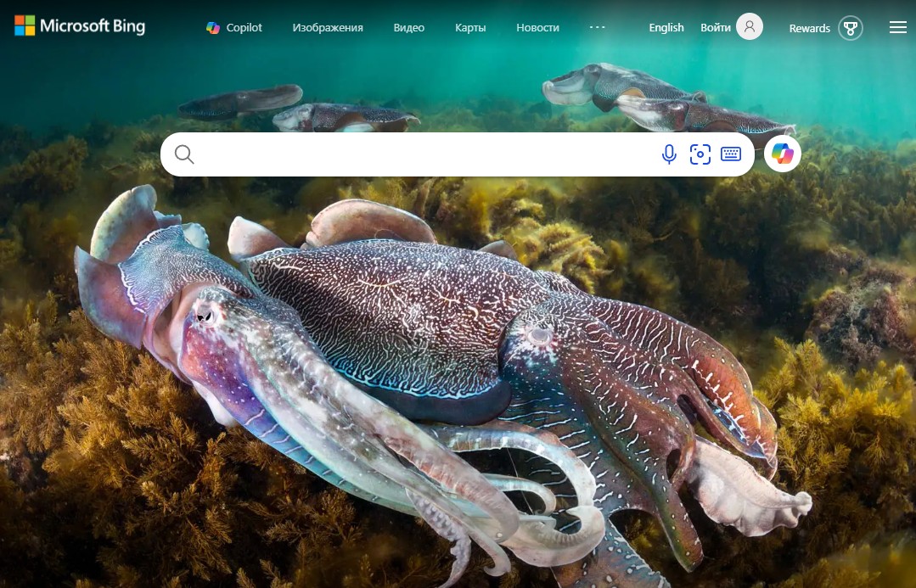This screenshot has width=916, height=588.
Task: Select the microphone for voice search
Action: 669,154
